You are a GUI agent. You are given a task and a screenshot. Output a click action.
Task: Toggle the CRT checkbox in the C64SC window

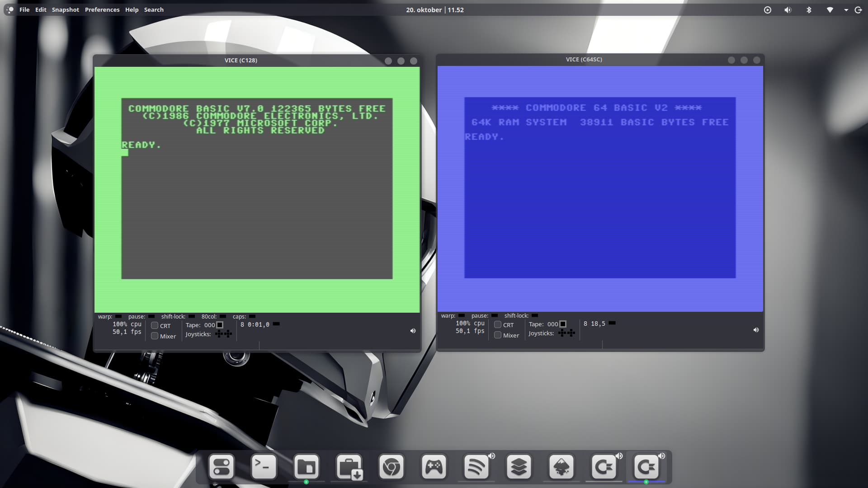pyautogui.click(x=498, y=324)
